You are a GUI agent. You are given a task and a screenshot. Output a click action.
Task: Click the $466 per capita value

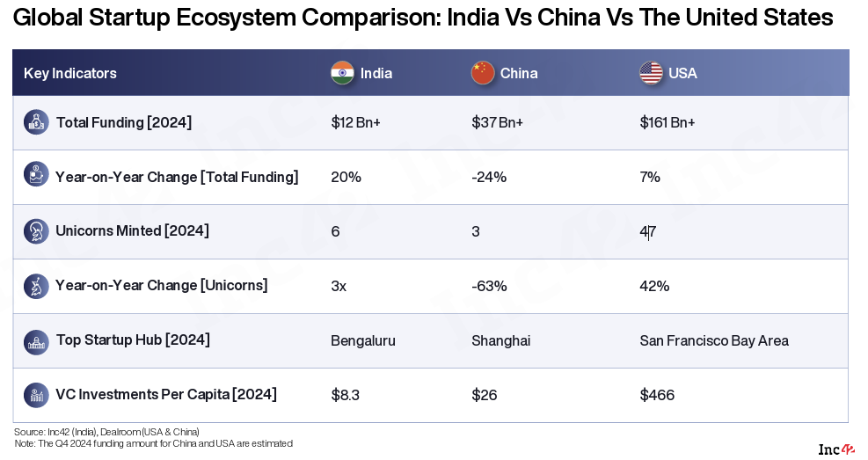click(657, 395)
